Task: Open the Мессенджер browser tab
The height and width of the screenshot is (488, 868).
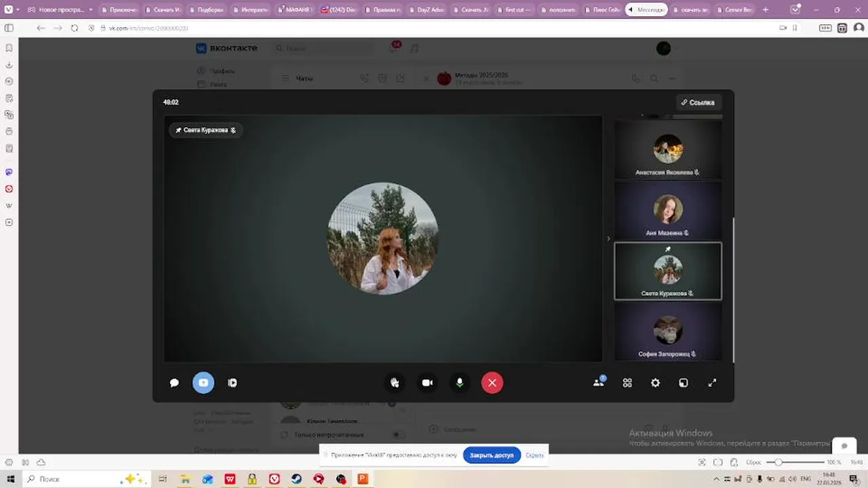Action: click(646, 9)
